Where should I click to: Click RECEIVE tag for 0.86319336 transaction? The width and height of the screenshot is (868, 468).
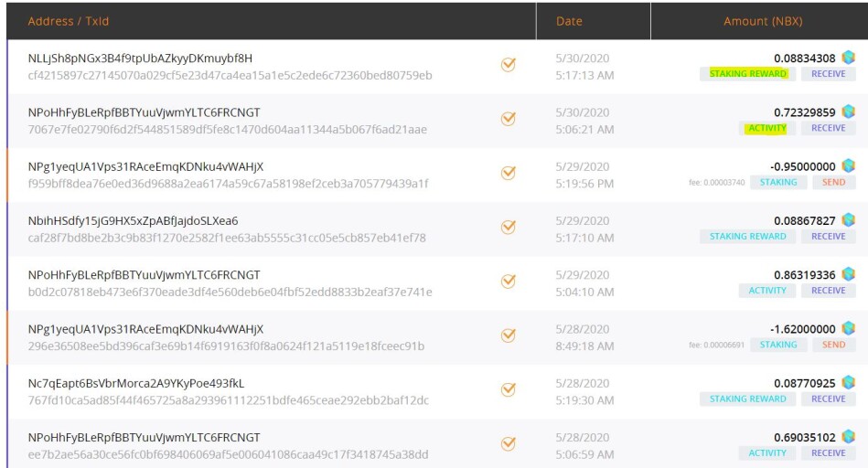[x=828, y=291]
